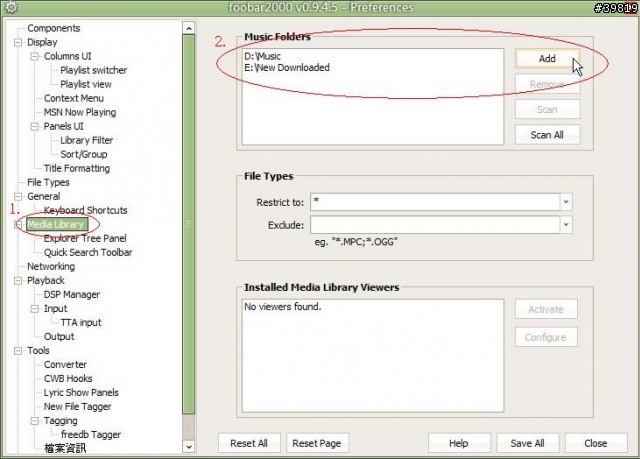This screenshot has width=640, height=459.
Task: Select Playlist switcher page
Action: (93, 70)
